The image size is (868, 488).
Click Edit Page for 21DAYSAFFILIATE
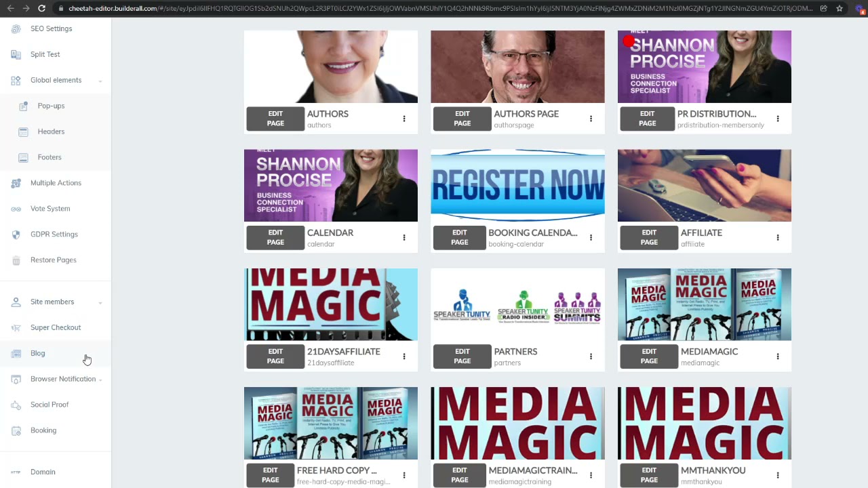click(275, 357)
